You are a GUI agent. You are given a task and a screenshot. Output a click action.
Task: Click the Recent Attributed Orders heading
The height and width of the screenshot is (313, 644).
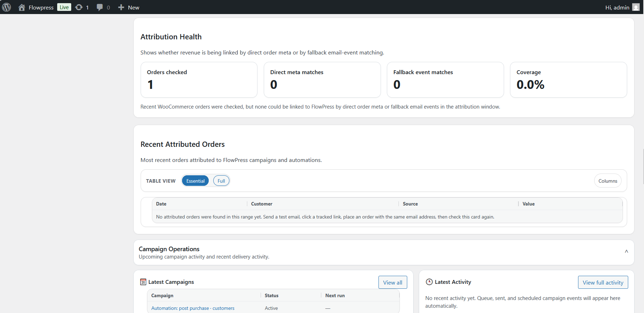183,144
